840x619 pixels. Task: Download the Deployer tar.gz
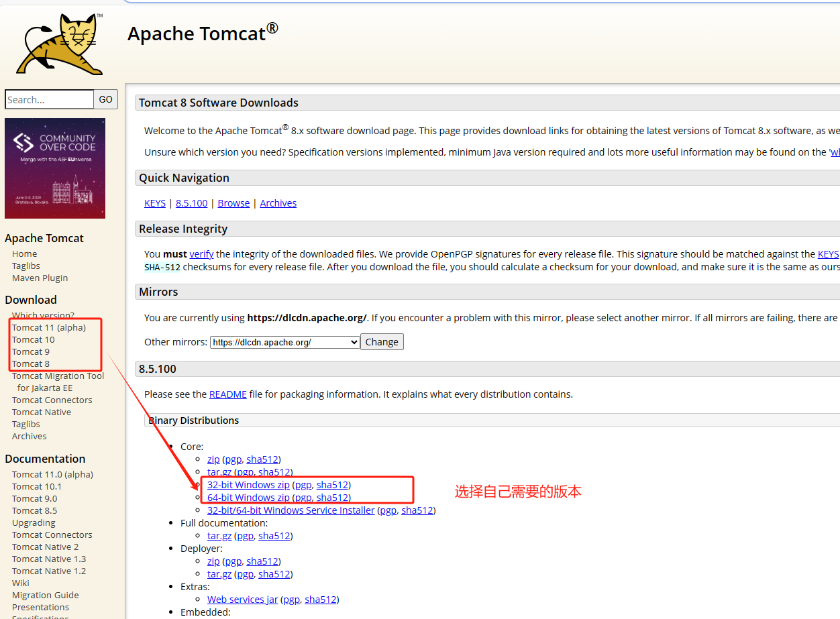point(219,574)
